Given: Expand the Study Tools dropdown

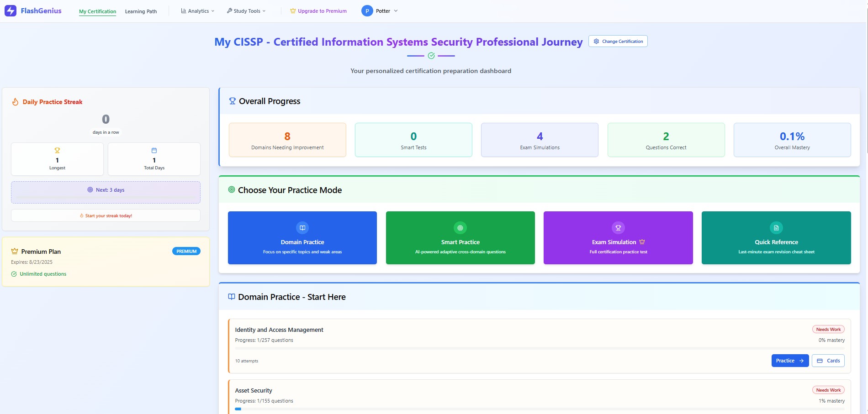Looking at the screenshot, I should tap(246, 10).
